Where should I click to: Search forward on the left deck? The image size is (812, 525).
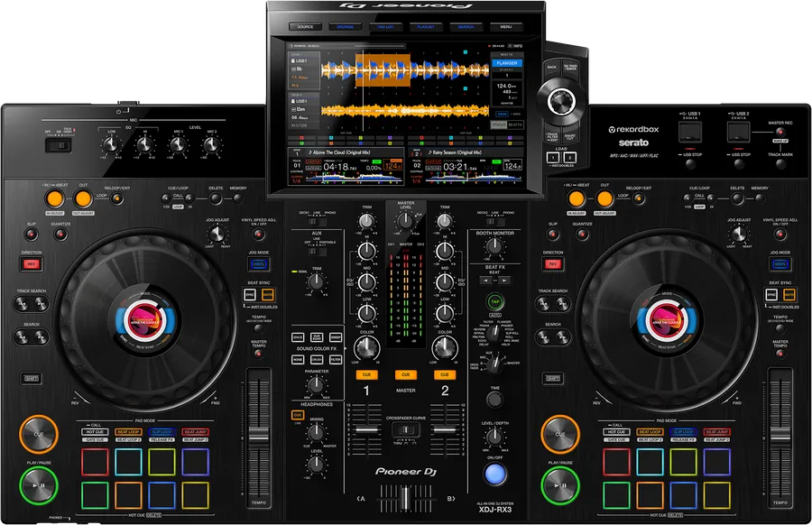[41, 337]
